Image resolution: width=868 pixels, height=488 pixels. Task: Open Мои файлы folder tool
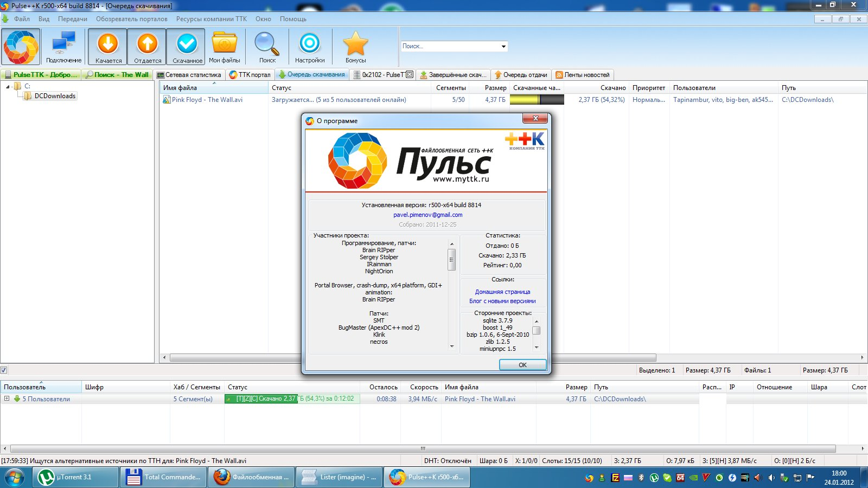pos(225,47)
